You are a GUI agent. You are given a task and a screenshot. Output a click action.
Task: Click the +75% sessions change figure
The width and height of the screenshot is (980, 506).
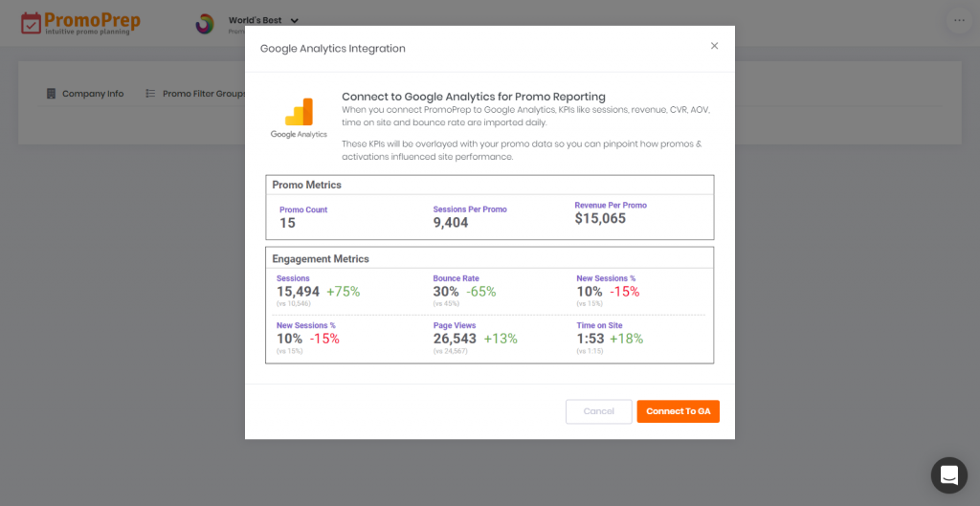(344, 292)
